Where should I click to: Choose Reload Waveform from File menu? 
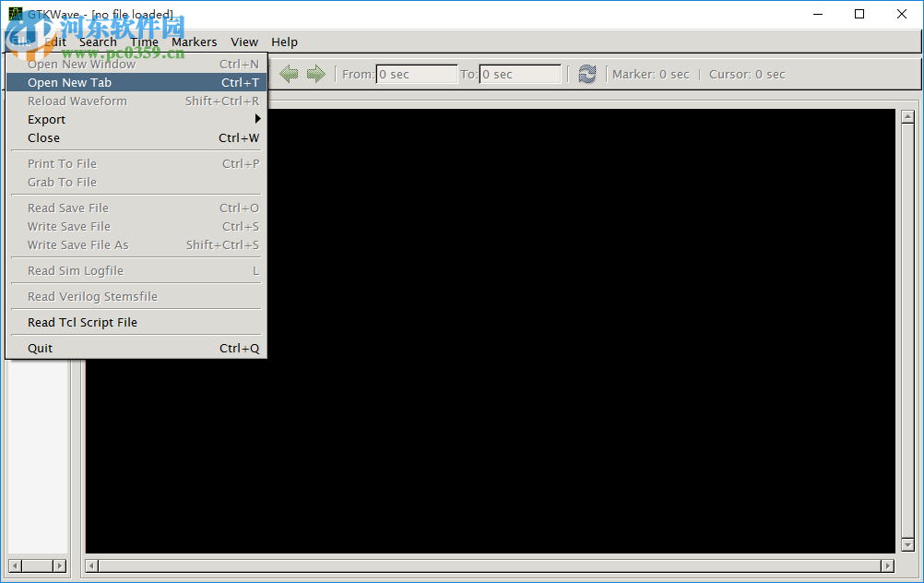136,101
